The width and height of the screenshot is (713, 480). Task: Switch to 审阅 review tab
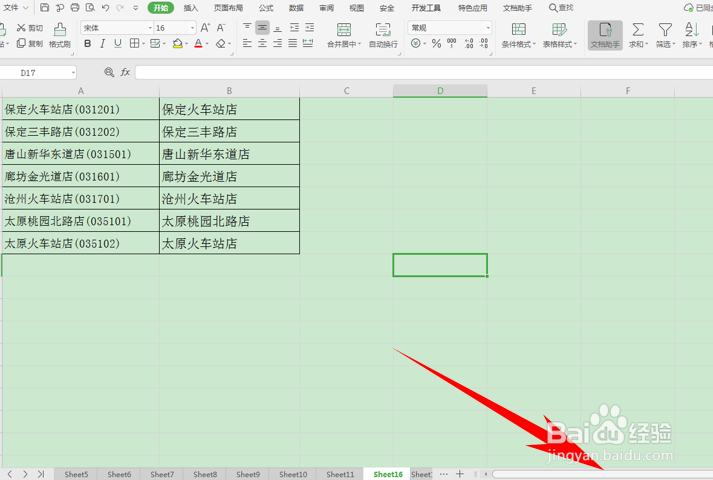pos(326,8)
